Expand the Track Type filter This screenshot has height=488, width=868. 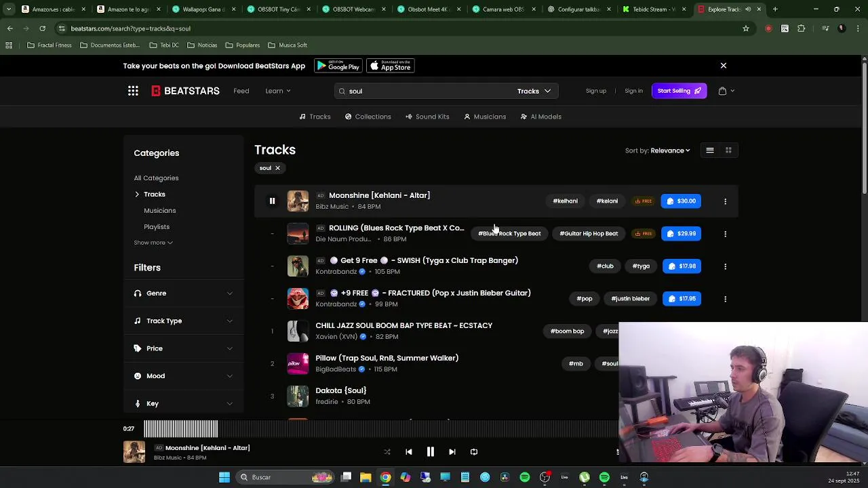(183, 321)
